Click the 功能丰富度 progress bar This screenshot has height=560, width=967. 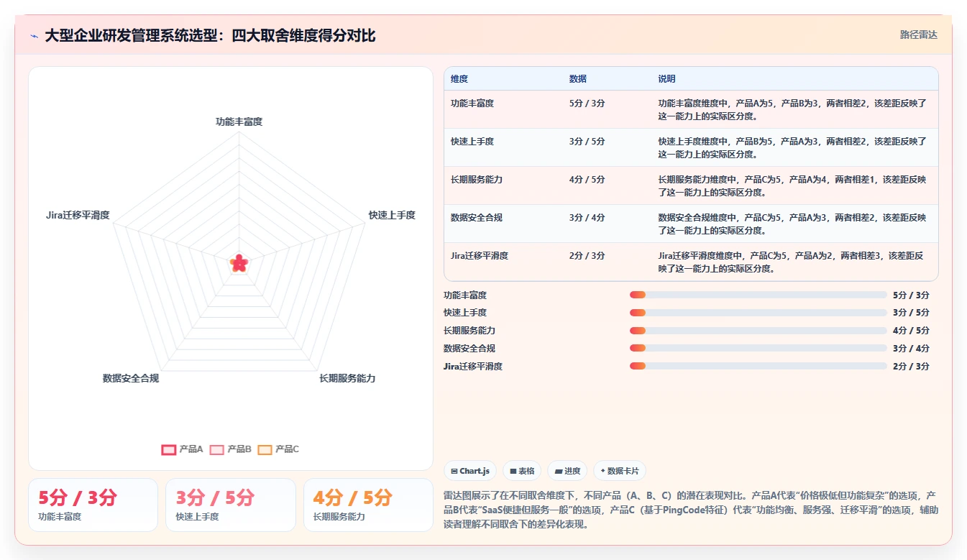(x=758, y=295)
